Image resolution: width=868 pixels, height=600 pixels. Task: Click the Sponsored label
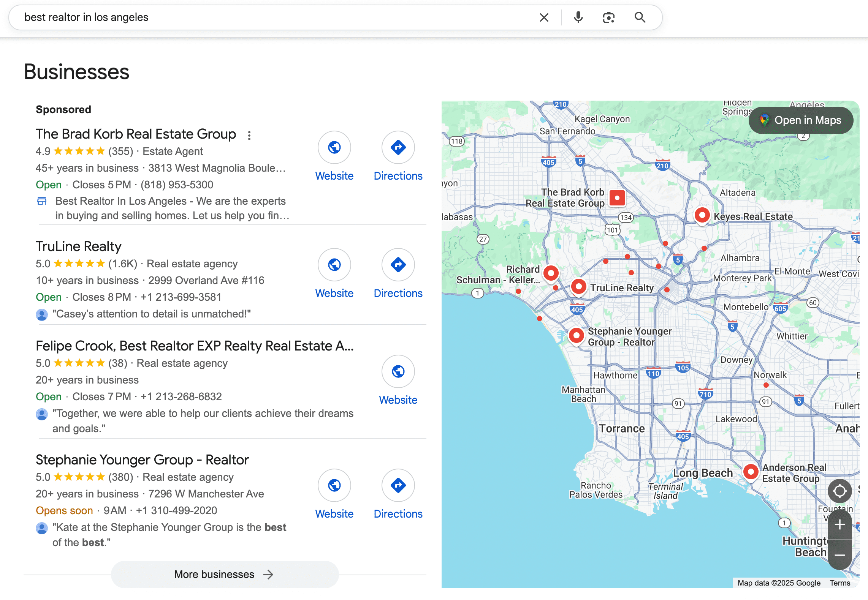pyautogui.click(x=63, y=110)
